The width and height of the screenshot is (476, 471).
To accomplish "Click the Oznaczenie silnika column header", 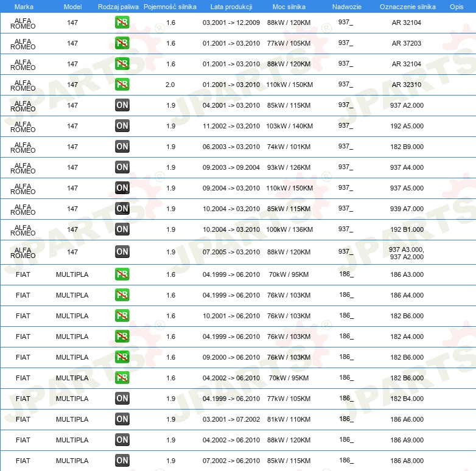I will click(x=407, y=7).
